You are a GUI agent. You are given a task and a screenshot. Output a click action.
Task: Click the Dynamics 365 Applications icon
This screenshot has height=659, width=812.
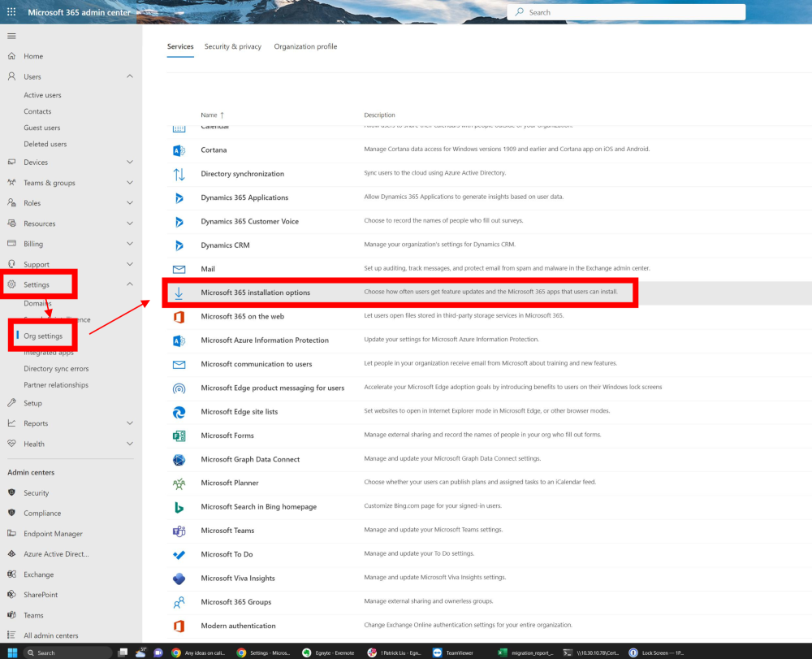(179, 197)
